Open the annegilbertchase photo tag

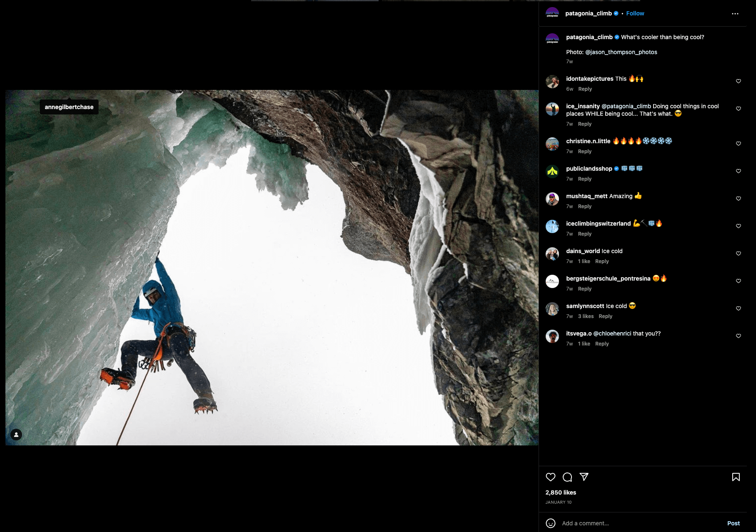pyautogui.click(x=69, y=107)
